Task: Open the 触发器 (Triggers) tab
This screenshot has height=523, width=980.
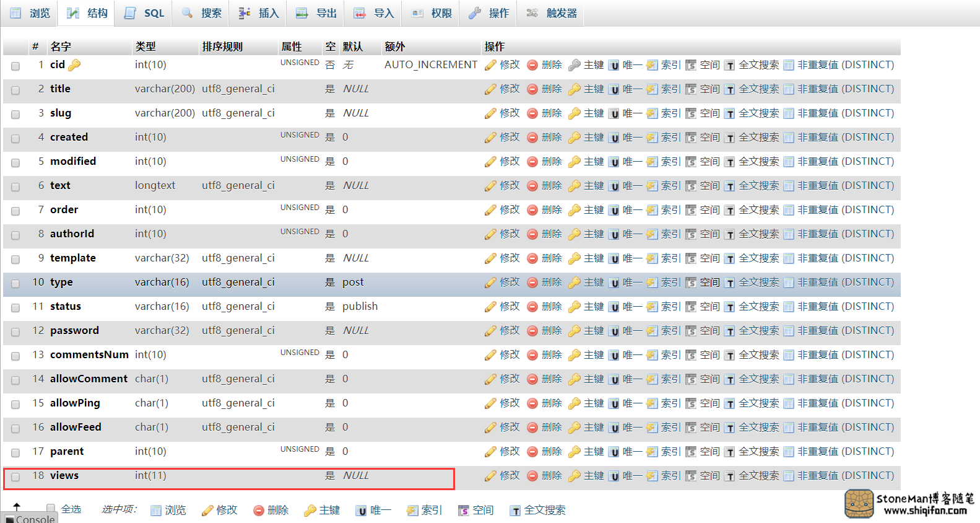Action: click(552, 13)
